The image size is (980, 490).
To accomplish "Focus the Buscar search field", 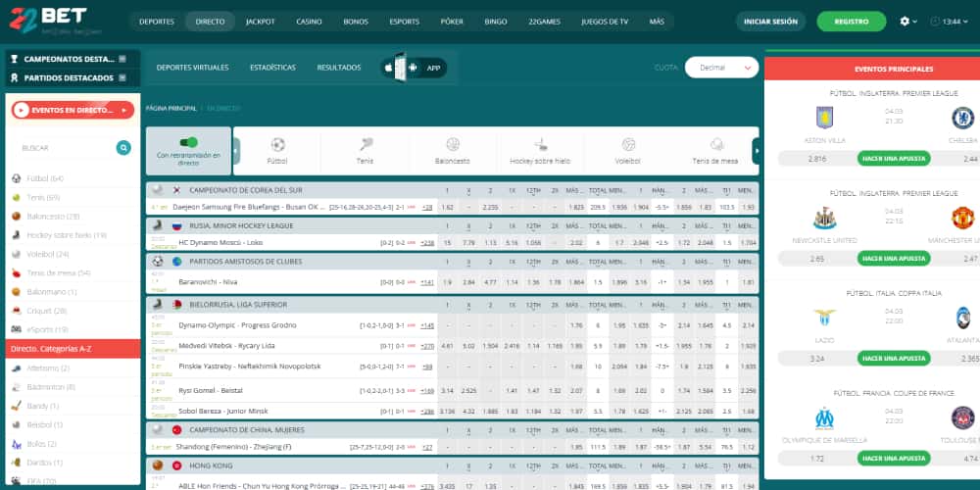I will click(66, 148).
